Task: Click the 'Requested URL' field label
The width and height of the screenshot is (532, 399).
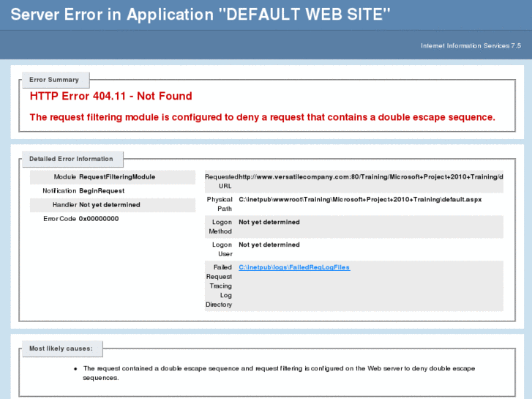Action: (x=222, y=182)
